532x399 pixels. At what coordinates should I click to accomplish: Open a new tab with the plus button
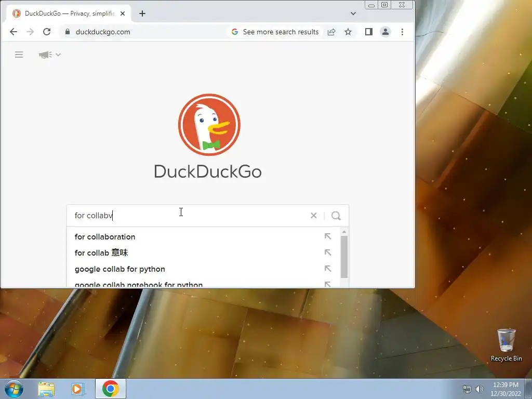[x=142, y=14]
